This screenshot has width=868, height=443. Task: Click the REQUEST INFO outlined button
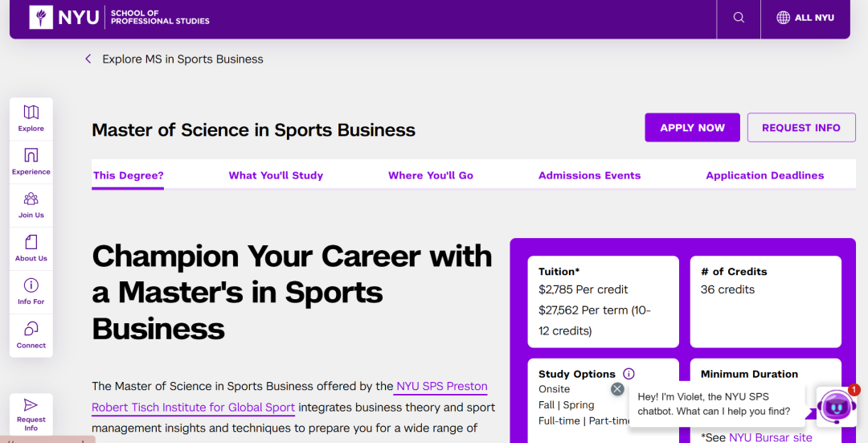pos(801,128)
